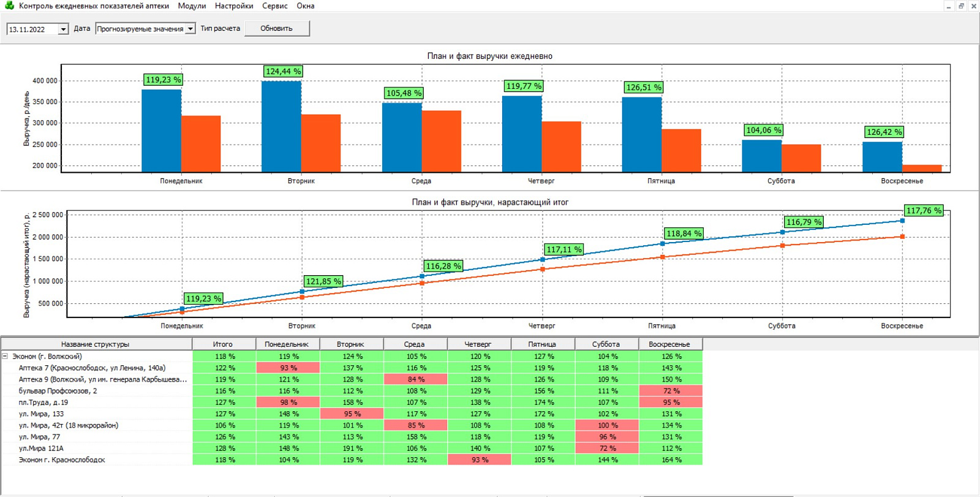The height and width of the screenshot is (497, 980).
Task: Click the 174 % Friday cell for пл.Труда
Action: pyautogui.click(x=543, y=402)
